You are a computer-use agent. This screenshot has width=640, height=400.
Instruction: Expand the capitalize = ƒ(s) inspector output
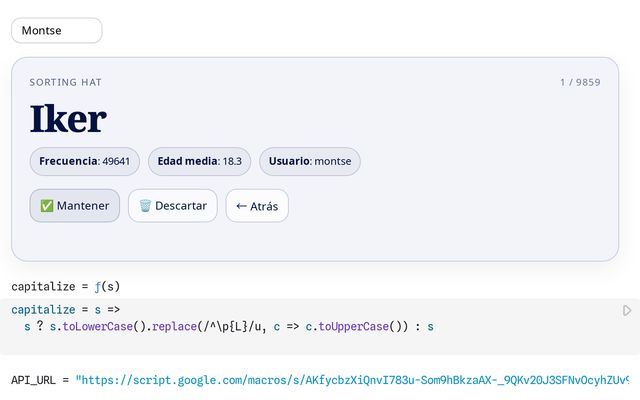point(66,286)
